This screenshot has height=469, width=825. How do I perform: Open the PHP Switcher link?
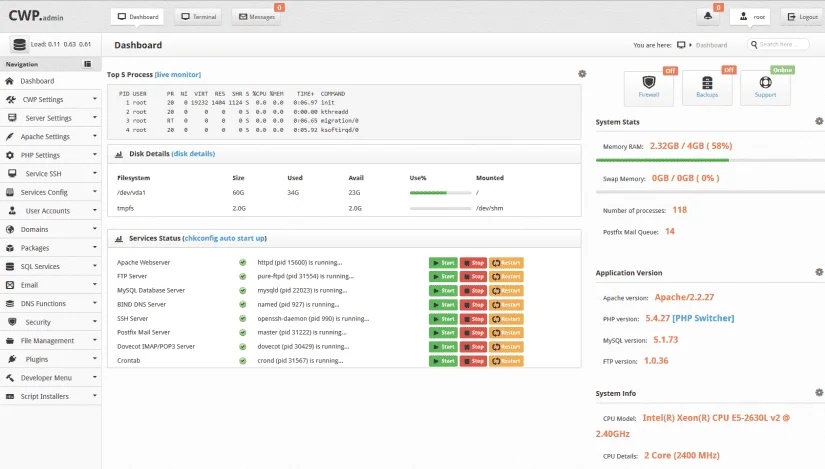point(703,318)
